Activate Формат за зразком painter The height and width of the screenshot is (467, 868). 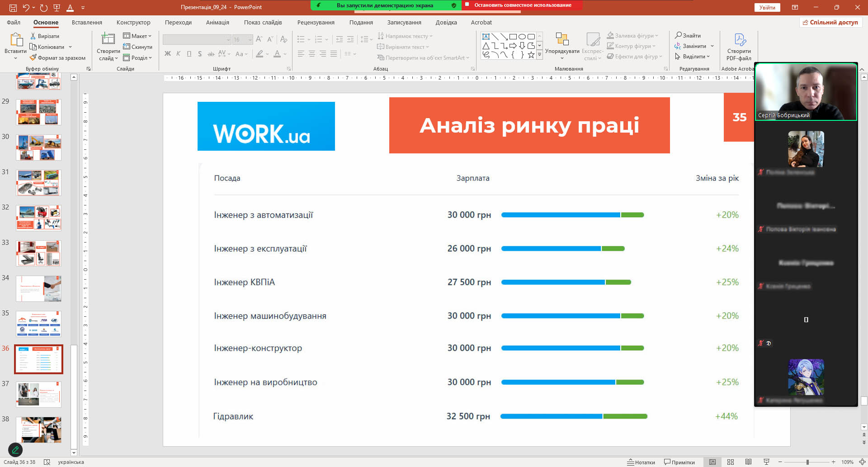click(57, 58)
